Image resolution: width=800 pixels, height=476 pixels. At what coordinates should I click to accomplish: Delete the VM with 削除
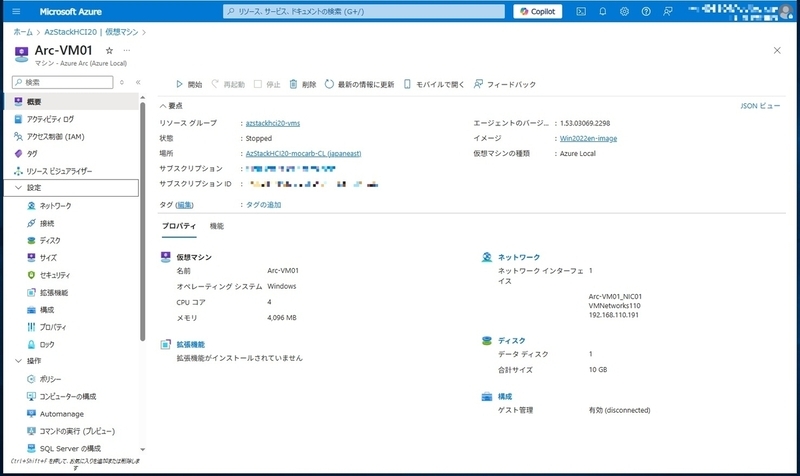click(x=303, y=84)
